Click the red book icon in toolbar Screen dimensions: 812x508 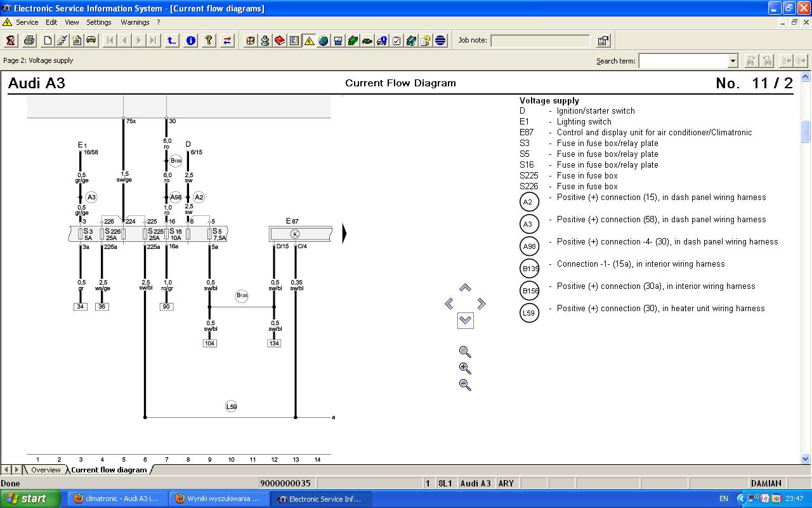coord(280,41)
